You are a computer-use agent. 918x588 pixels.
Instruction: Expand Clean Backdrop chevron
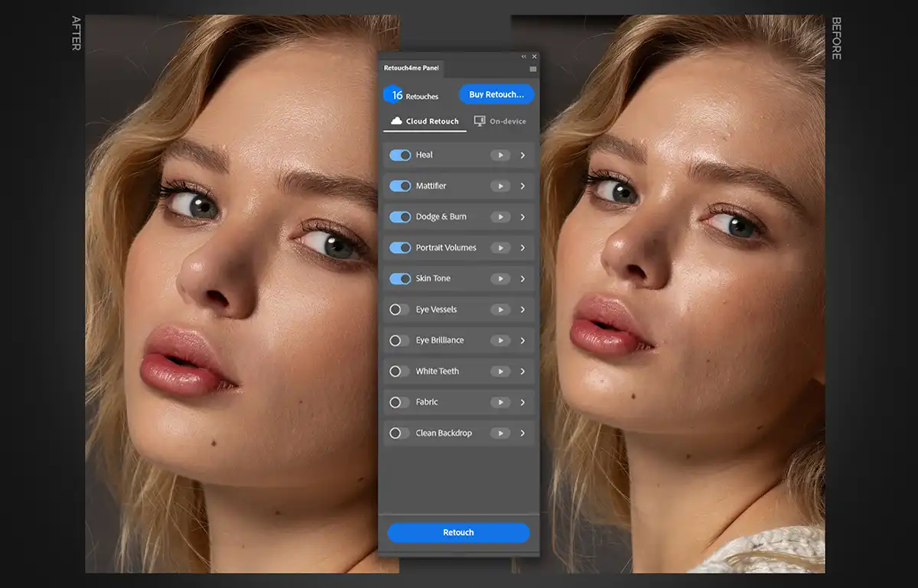tap(523, 433)
